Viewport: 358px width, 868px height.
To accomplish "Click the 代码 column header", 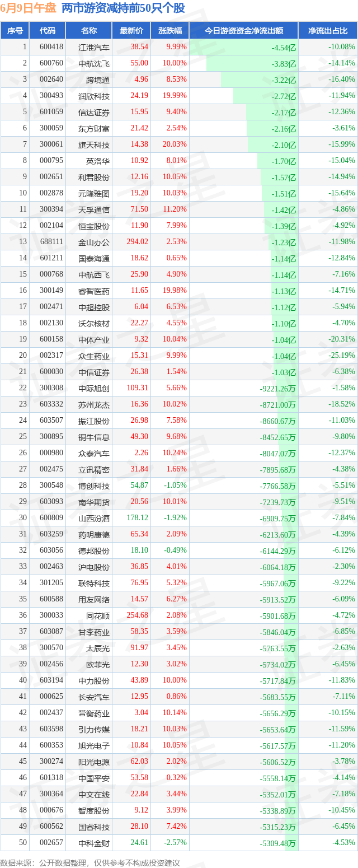I will coord(48,31).
